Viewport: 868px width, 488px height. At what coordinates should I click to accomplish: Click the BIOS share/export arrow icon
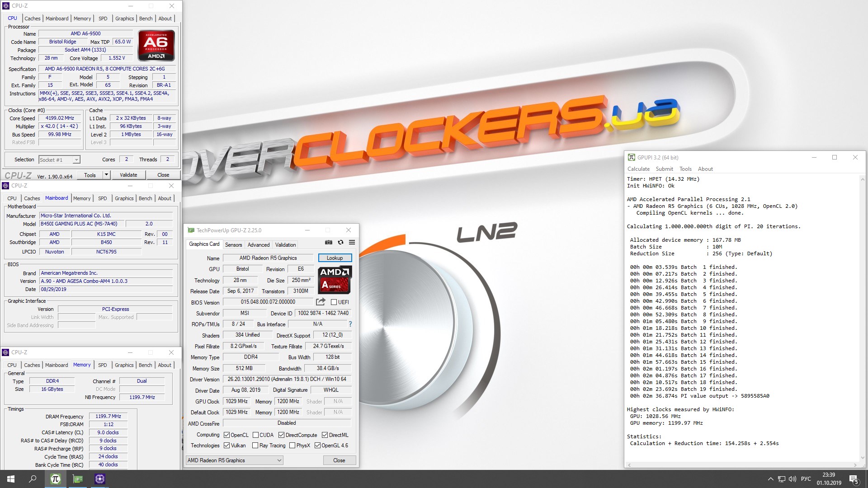point(321,302)
